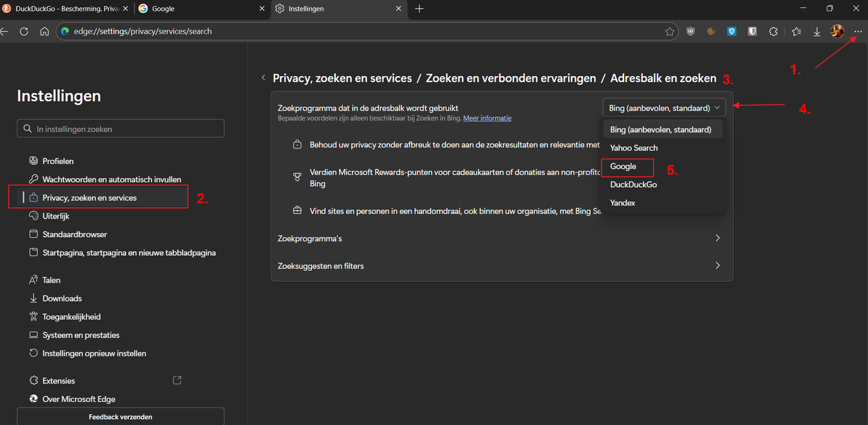
Task: Go back with the browser back arrow
Action: pos(4,31)
